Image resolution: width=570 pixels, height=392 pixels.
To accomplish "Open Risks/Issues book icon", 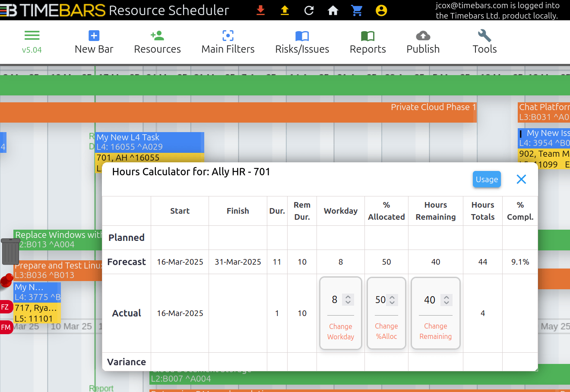I will (x=302, y=36).
